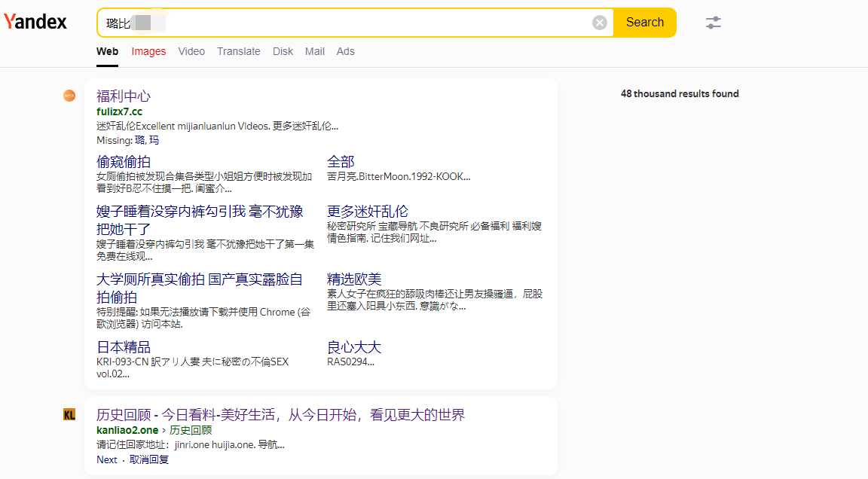Follow the Next sitelink
Screen dimensions: 868x479
coord(107,459)
